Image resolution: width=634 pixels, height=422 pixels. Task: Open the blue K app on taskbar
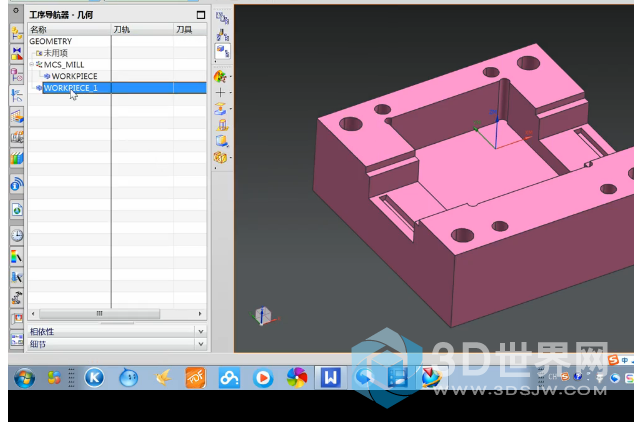[94, 378]
